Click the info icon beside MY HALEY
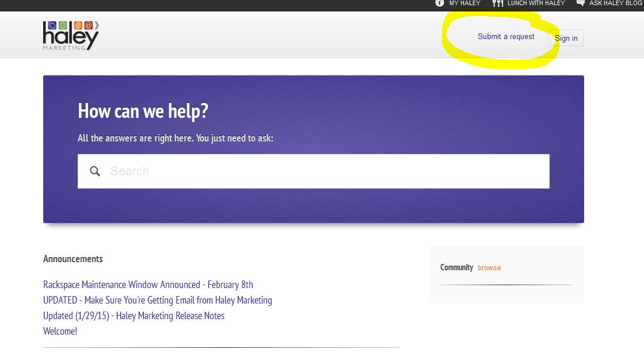The height and width of the screenshot is (353, 644). click(440, 3)
